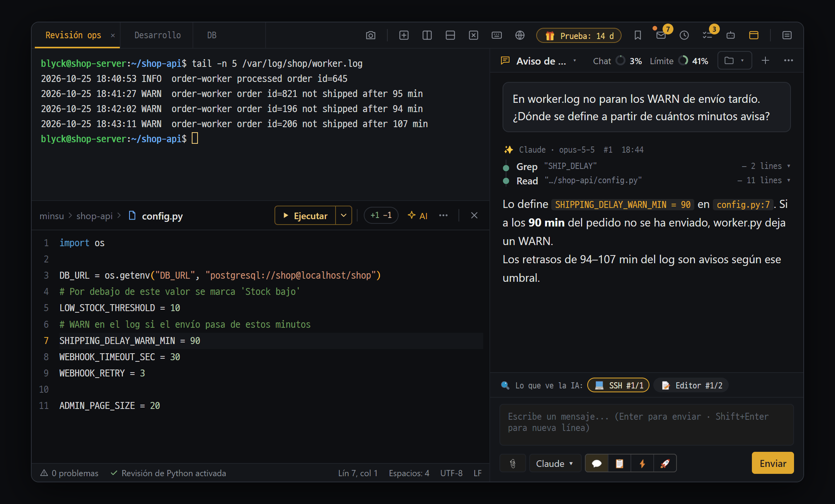Image resolution: width=835 pixels, height=504 pixels.
Task: Click the globe icon in toolbar
Action: [520, 35]
